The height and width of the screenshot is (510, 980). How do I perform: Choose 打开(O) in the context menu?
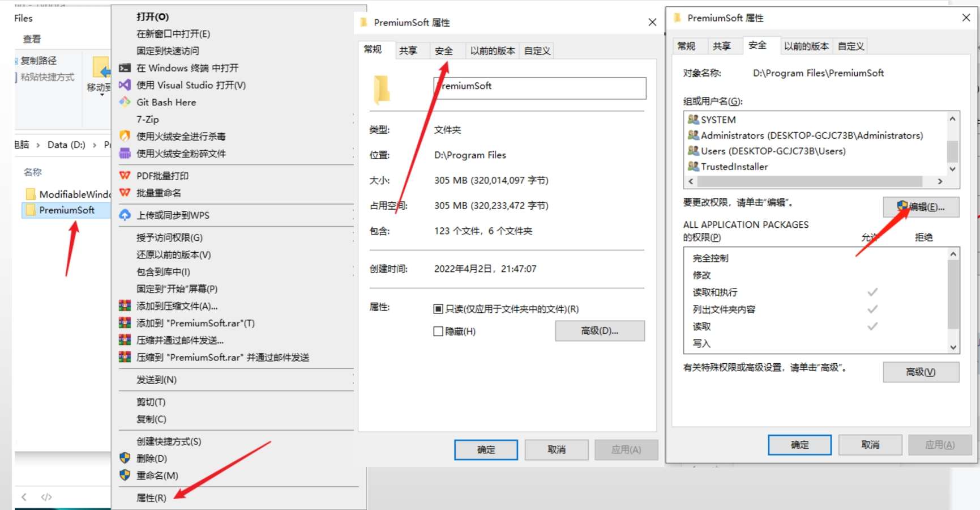(x=152, y=17)
